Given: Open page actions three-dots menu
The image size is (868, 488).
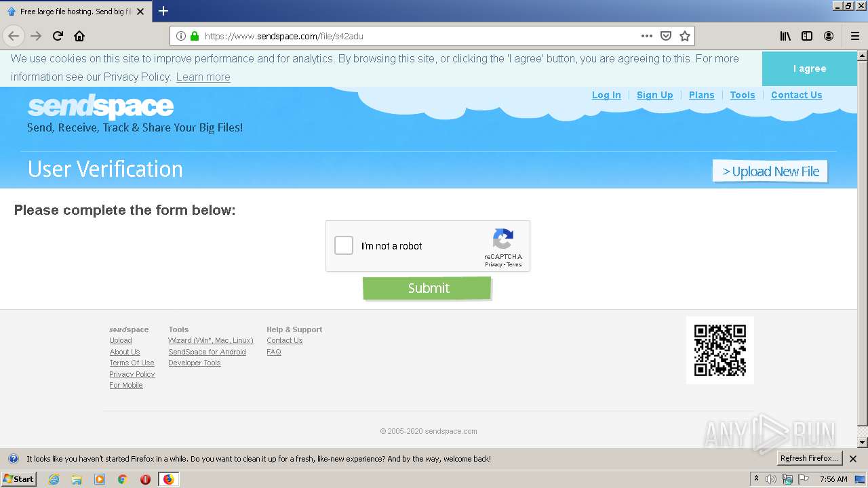Looking at the screenshot, I should (x=647, y=36).
